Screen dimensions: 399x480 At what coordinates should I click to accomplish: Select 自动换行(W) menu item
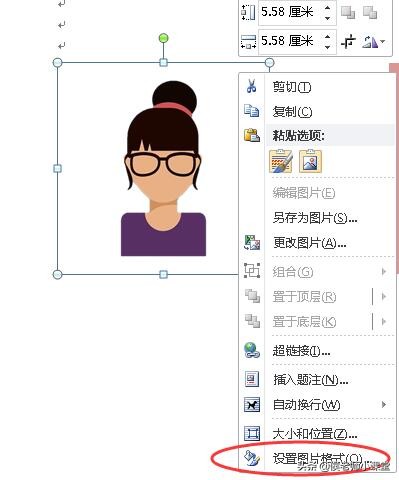pyautogui.click(x=318, y=405)
